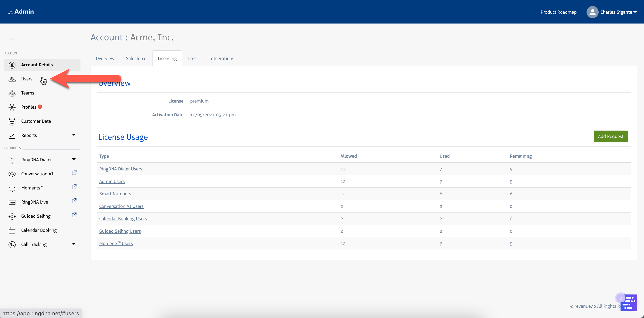The width and height of the screenshot is (644, 318).
Task: Open the Charles Gigante user dropdown
Action: (x=619, y=12)
